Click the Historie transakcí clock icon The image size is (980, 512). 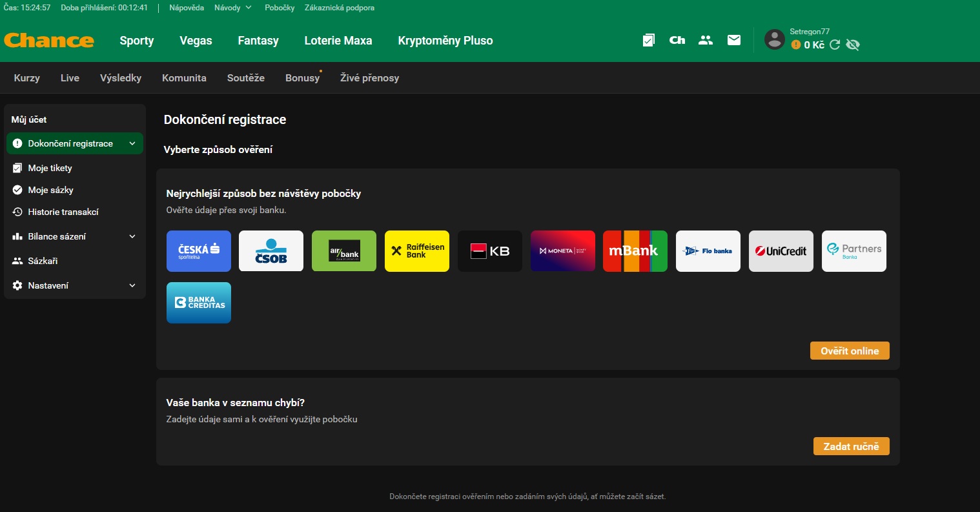(17, 212)
